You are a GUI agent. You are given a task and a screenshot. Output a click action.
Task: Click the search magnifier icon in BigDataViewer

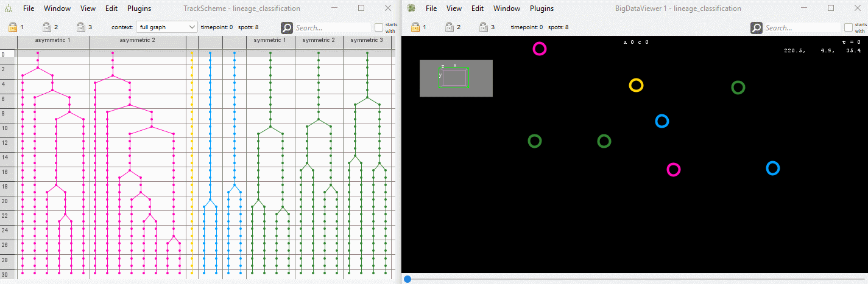(757, 27)
